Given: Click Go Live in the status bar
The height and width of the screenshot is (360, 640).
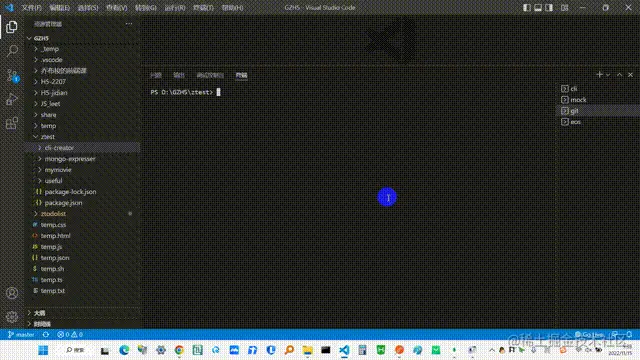Looking at the screenshot, I should 589,334.
